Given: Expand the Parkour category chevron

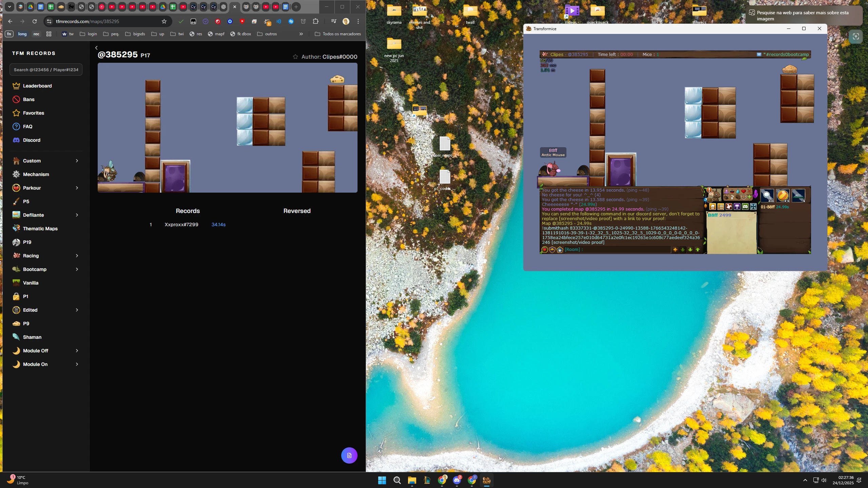Looking at the screenshot, I should tap(77, 188).
